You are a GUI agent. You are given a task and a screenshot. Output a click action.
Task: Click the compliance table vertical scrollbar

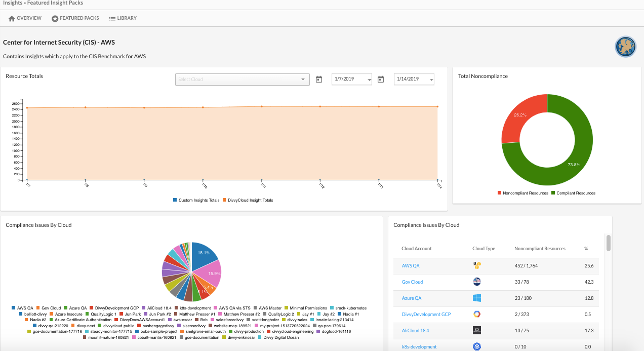[608, 242]
